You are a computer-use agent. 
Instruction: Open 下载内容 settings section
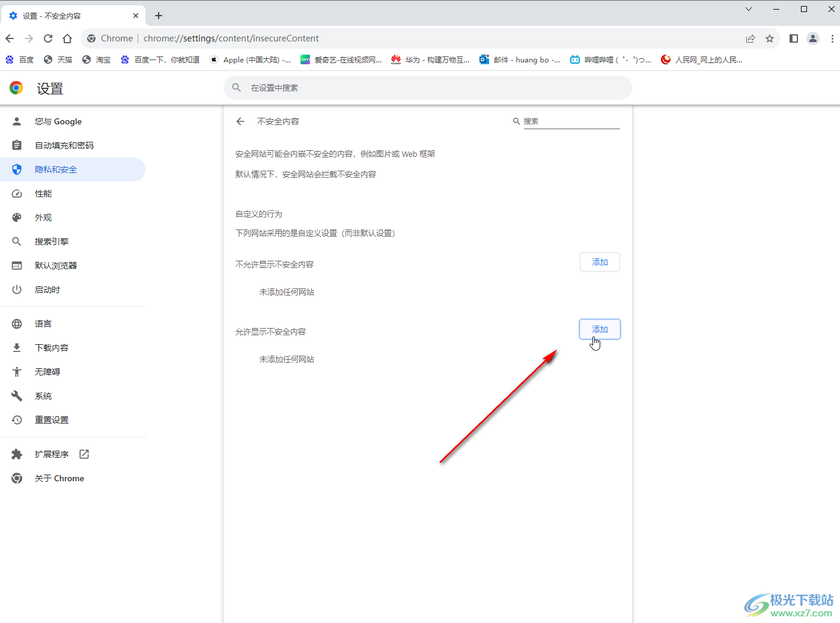tap(52, 348)
